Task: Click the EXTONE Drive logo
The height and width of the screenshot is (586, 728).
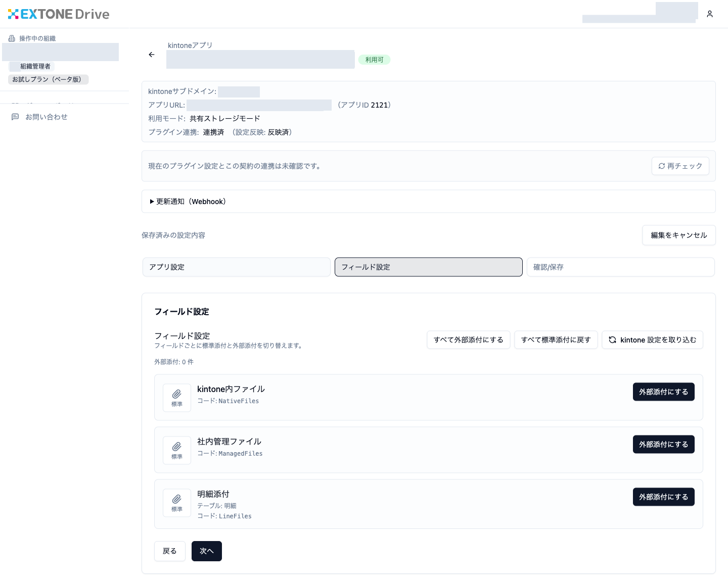Action: pyautogui.click(x=59, y=14)
